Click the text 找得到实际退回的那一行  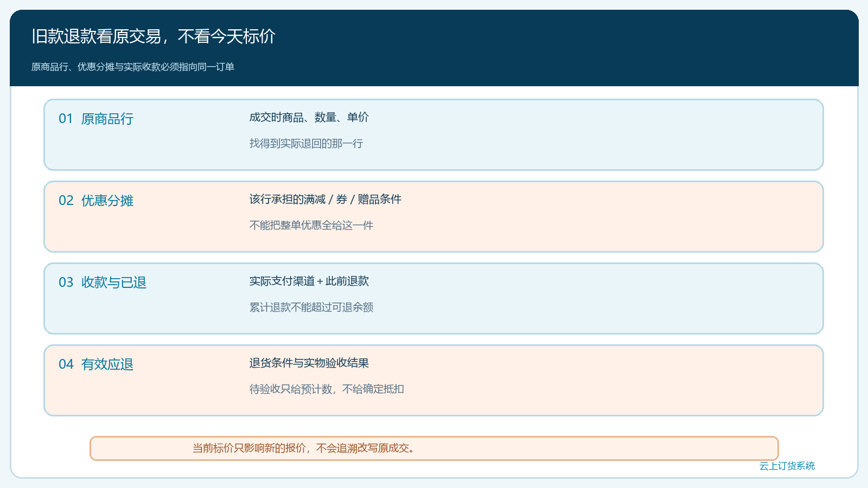(306, 144)
